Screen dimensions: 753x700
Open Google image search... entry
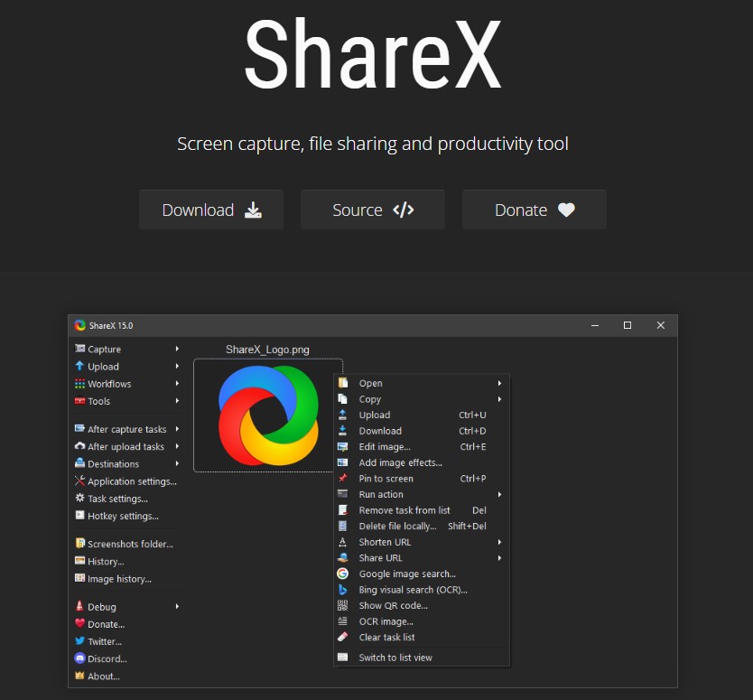click(421, 574)
